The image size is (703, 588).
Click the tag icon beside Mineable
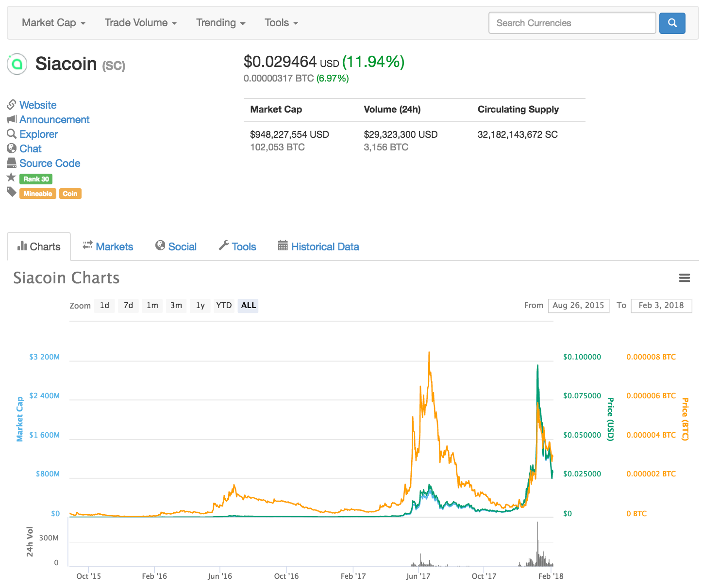[12, 192]
